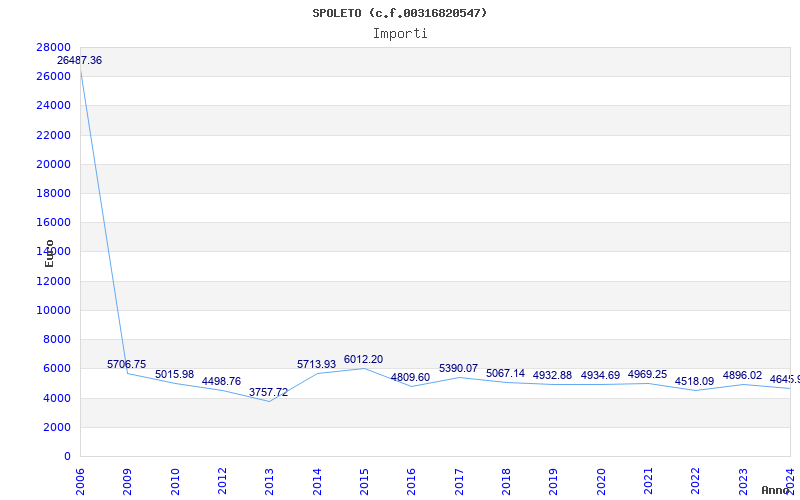Viewport: 800px width, 500px height.
Task: Select the 4896.02 data label
Action: tap(742, 376)
